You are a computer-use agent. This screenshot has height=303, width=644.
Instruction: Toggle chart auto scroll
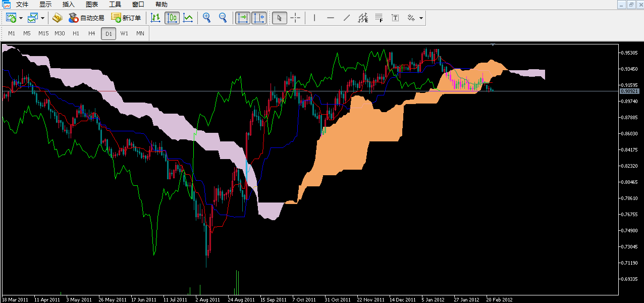pos(242,18)
